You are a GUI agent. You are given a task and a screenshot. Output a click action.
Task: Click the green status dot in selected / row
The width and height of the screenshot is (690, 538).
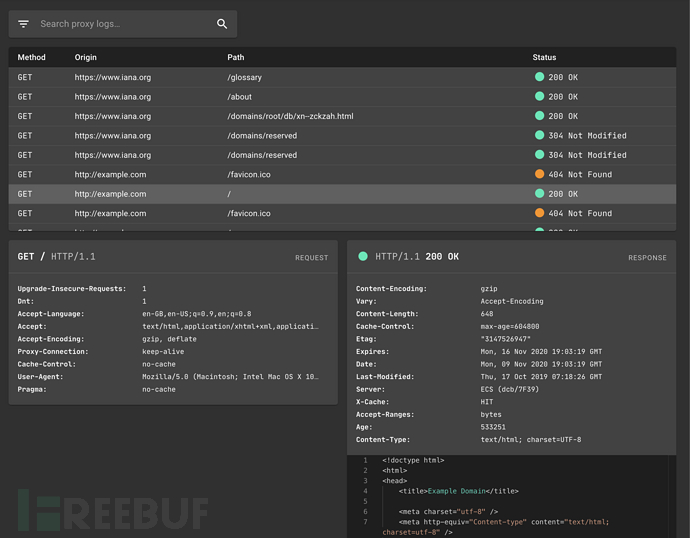click(539, 194)
